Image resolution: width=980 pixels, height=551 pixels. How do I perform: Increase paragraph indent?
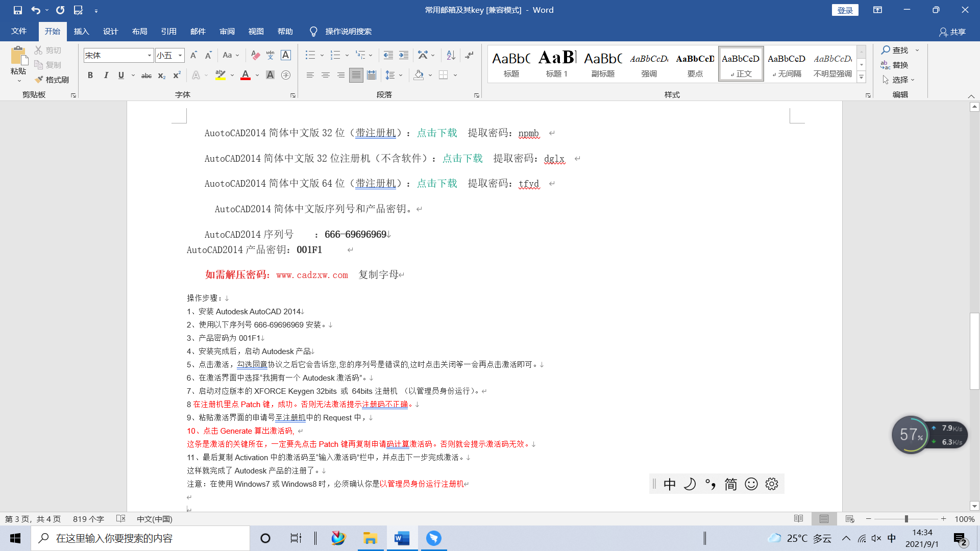[404, 55]
